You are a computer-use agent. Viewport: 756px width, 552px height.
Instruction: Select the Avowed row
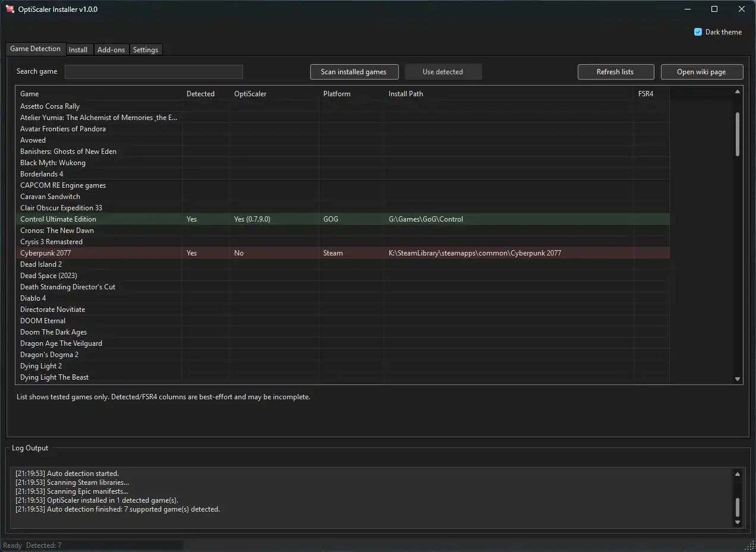click(342, 140)
